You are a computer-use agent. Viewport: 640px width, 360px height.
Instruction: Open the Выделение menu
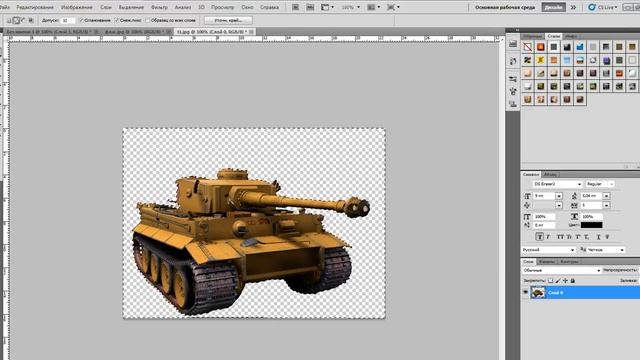(x=131, y=7)
